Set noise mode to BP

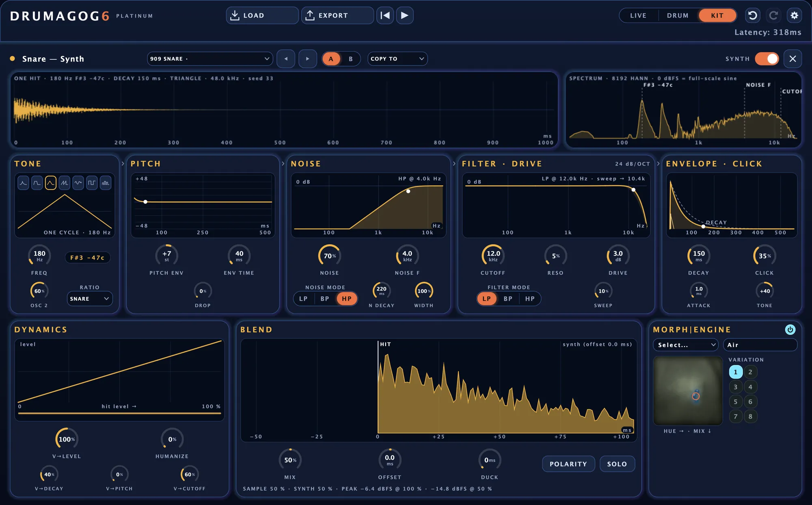[325, 299]
